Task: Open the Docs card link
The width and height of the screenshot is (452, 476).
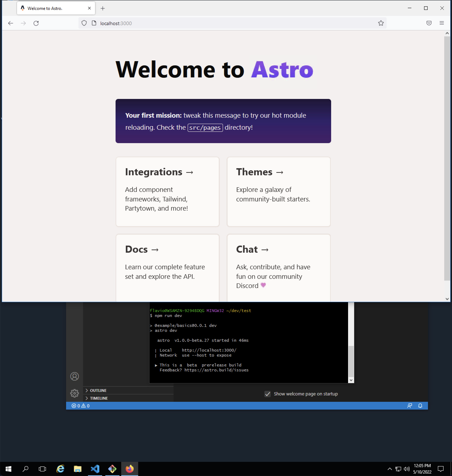Action: click(142, 249)
